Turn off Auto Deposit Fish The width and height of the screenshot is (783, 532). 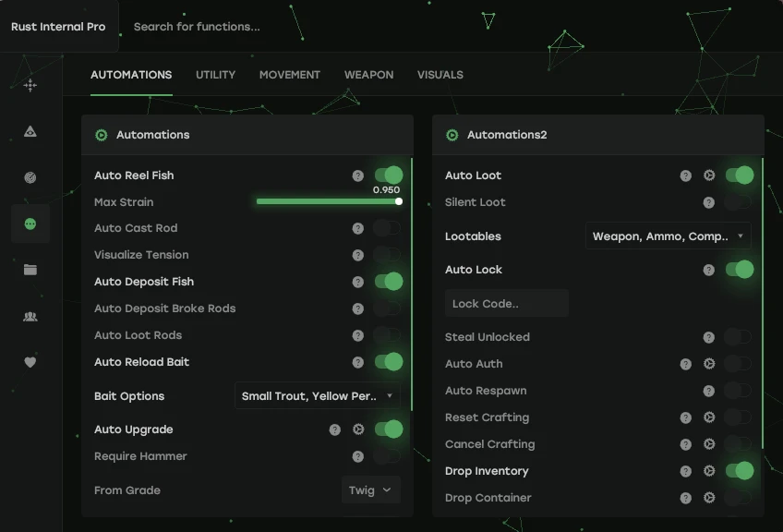(389, 281)
